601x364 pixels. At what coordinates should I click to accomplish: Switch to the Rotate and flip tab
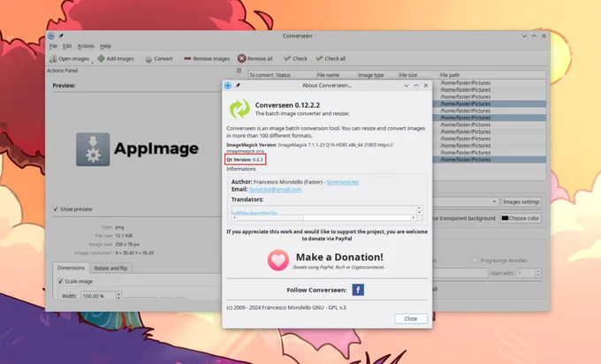(110, 269)
